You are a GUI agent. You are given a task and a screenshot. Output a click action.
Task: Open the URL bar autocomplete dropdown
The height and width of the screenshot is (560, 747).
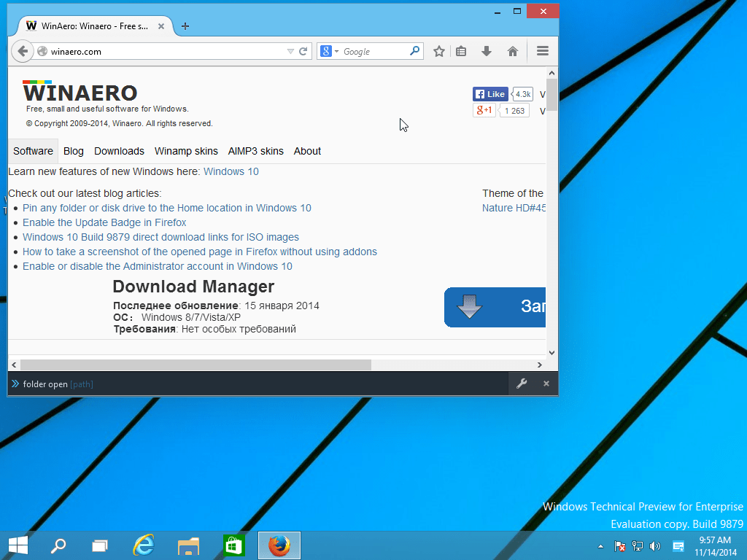[x=292, y=51]
